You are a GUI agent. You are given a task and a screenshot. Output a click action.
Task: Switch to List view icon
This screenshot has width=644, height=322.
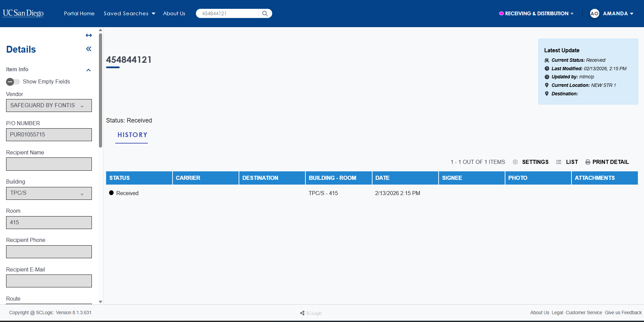[x=559, y=162]
